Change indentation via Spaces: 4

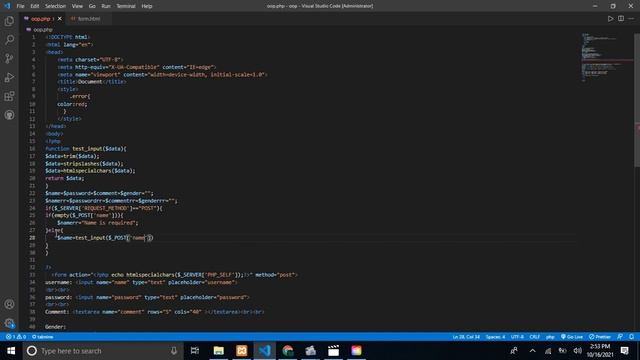[x=496, y=337]
